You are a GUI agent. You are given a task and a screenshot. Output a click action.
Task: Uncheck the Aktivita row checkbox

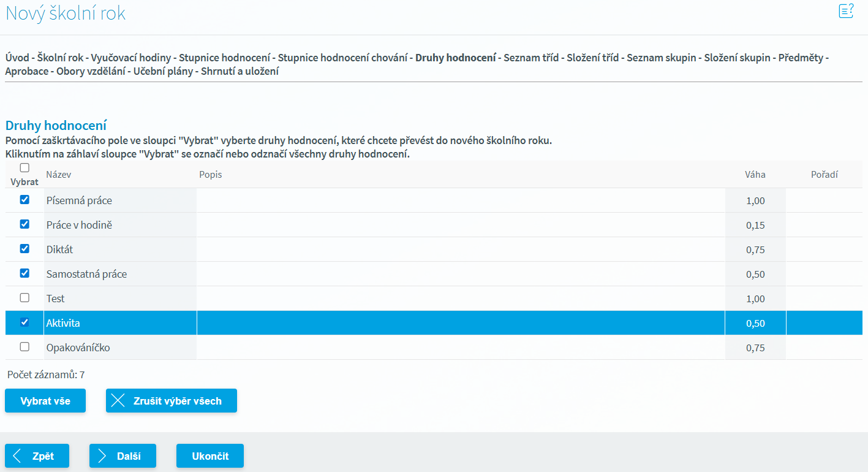pyautogui.click(x=25, y=322)
